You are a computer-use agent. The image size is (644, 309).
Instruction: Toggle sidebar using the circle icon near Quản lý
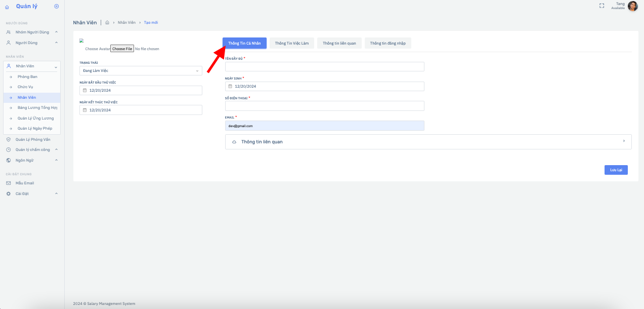click(56, 7)
